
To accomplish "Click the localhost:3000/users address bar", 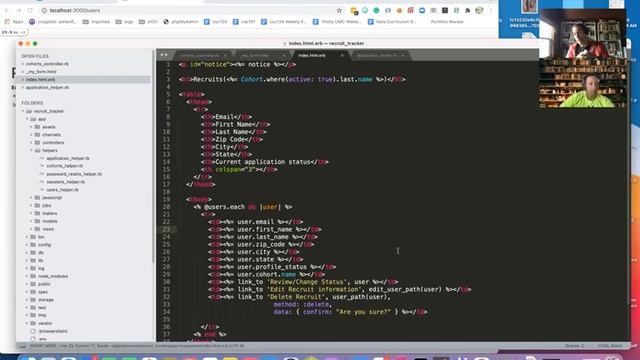I will click(x=188, y=10).
